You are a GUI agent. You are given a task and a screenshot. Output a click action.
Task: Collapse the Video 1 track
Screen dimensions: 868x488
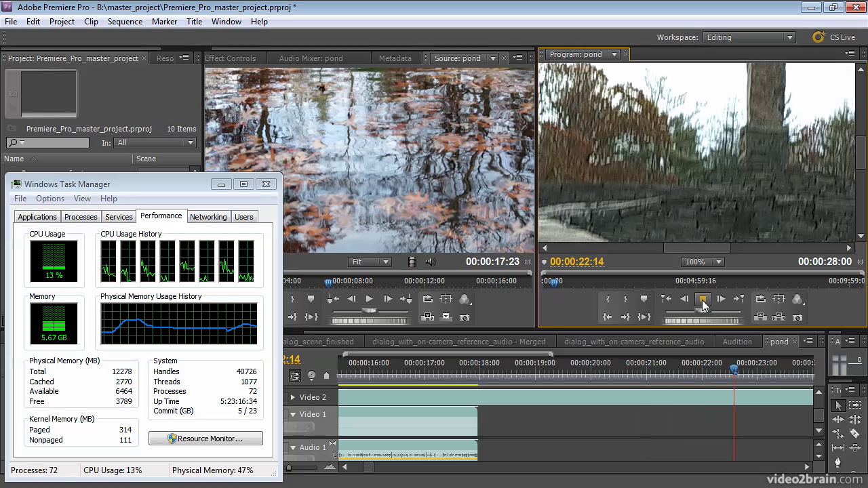[293, 414]
